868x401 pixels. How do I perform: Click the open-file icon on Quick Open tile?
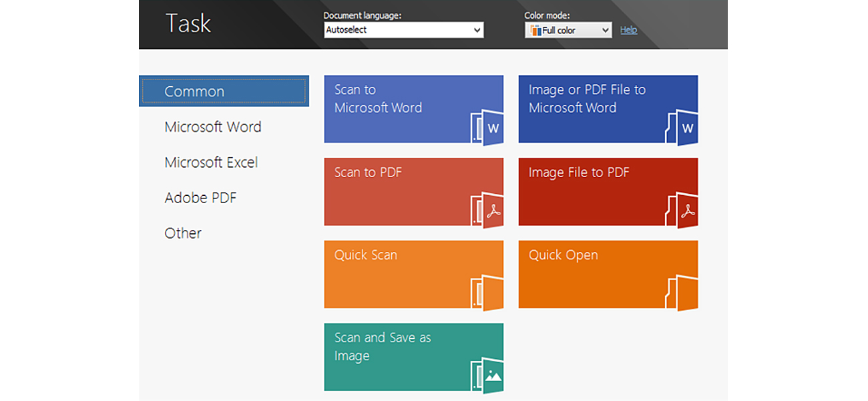click(681, 293)
